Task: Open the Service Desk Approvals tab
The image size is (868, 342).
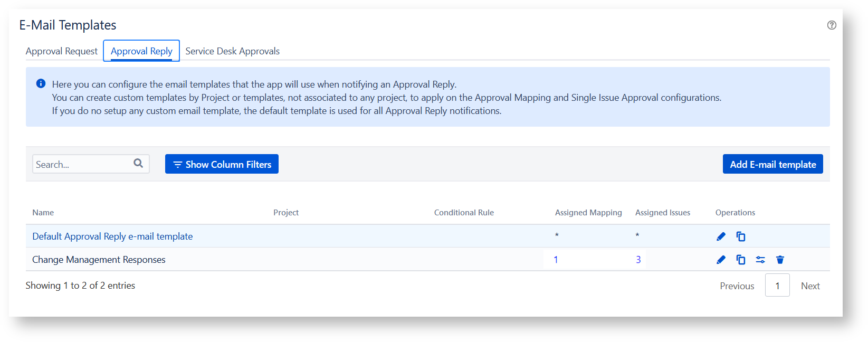Action: (232, 51)
